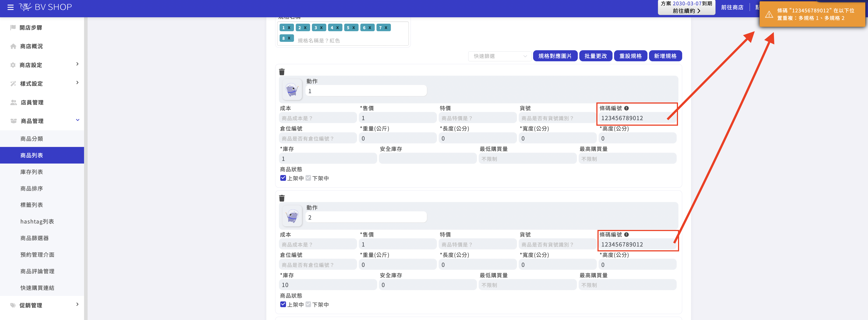Open the 快速篩選 dropdown
Screen dimensions: 868x320
(x=500, y=56)
